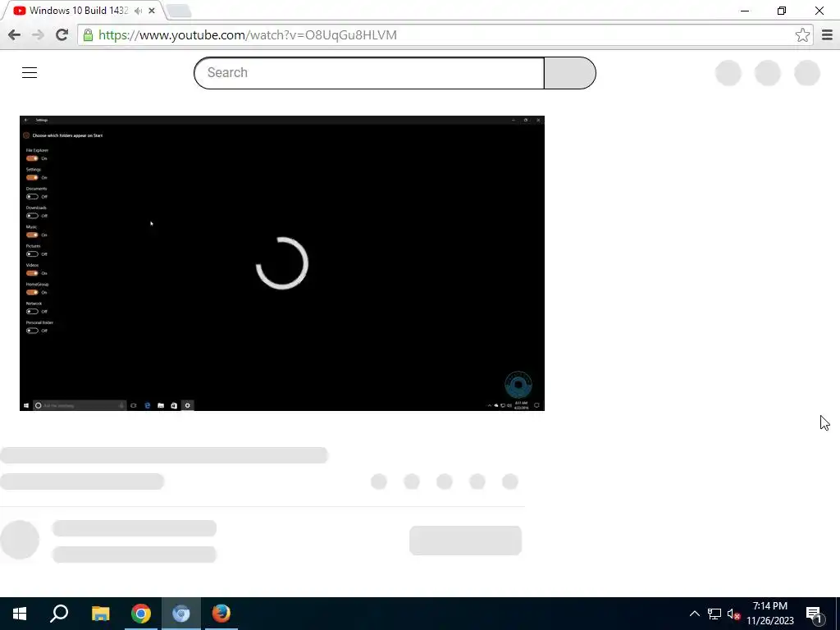Open the Action Center notification icon

[815, 614]
